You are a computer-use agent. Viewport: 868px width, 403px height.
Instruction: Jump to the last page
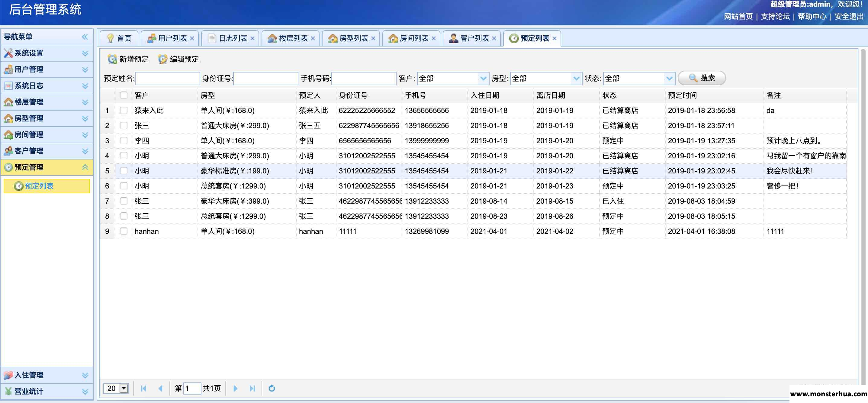(252, 388)
